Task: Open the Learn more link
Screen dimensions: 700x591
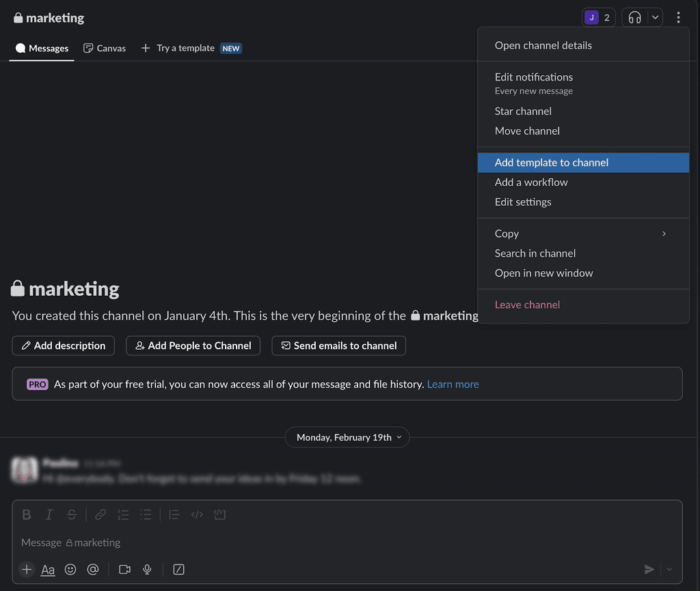Action: coord(453,384)
